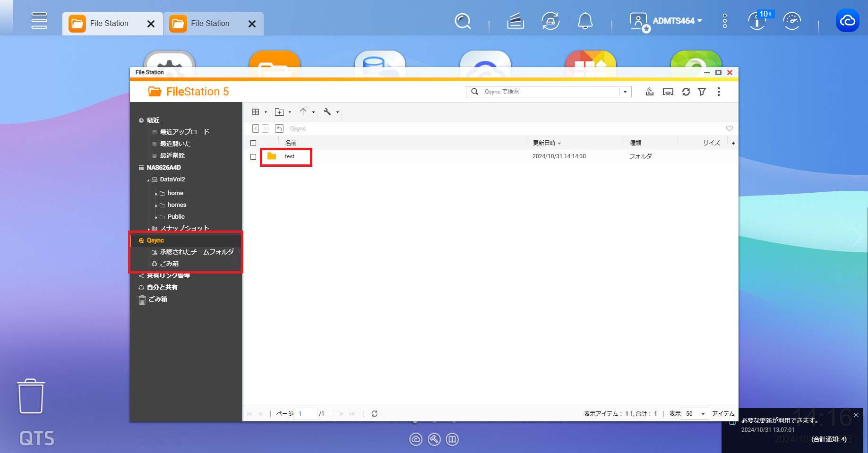The image size is (868, 453).
Task: Go forward with the right navigation arrow
Action: click(265, 128)
